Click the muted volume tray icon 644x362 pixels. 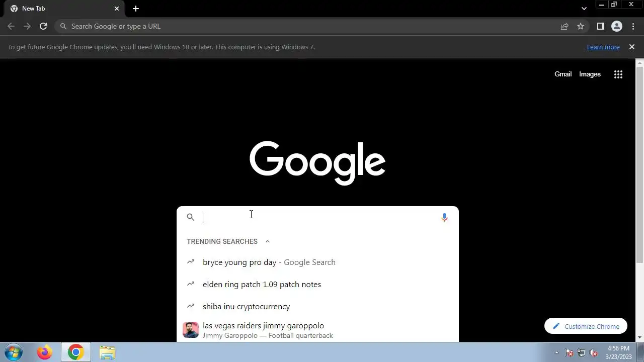pyautogui.click(x=593, y=352)
